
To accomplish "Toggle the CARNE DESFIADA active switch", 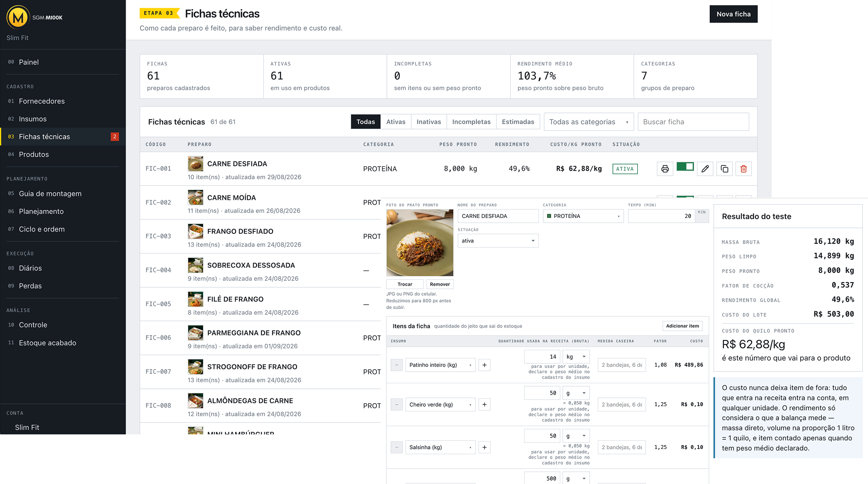I will tap(685, 167).
